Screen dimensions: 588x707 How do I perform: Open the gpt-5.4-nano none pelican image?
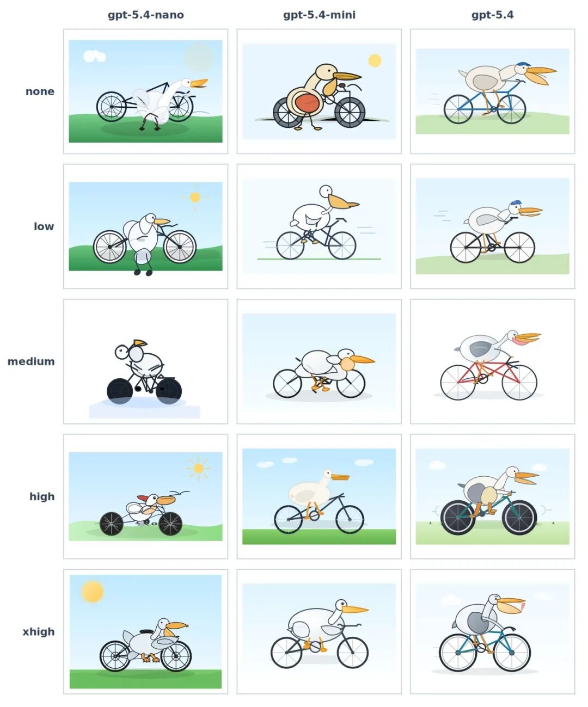click(145, 91)
